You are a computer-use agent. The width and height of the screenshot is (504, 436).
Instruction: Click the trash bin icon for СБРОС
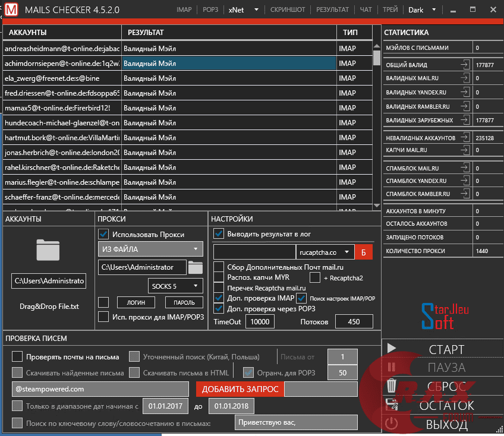391,387
